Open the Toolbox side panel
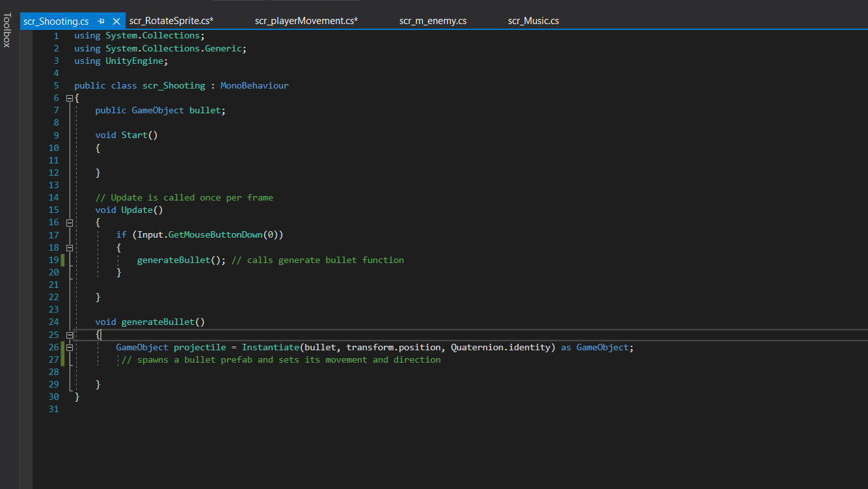Viewport: 868px width, 489px height. tap(7, 30)
